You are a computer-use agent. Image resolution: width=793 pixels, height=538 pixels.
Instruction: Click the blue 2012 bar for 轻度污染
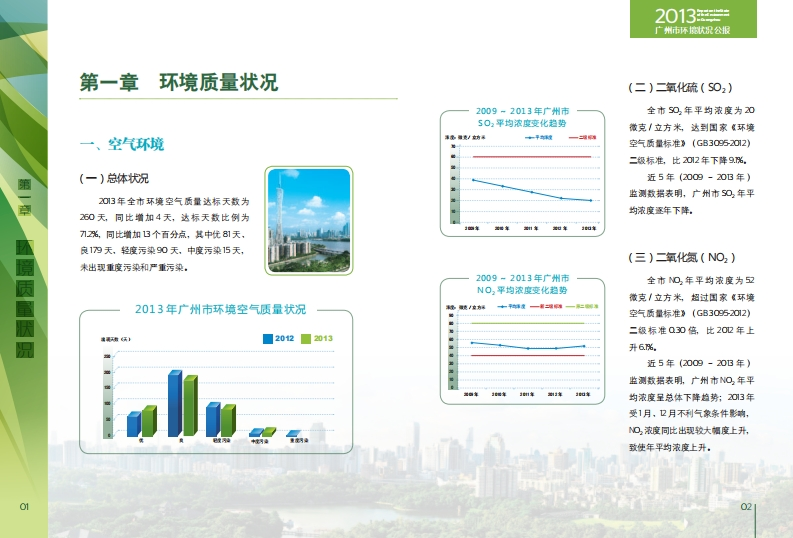tap(212, 420)
